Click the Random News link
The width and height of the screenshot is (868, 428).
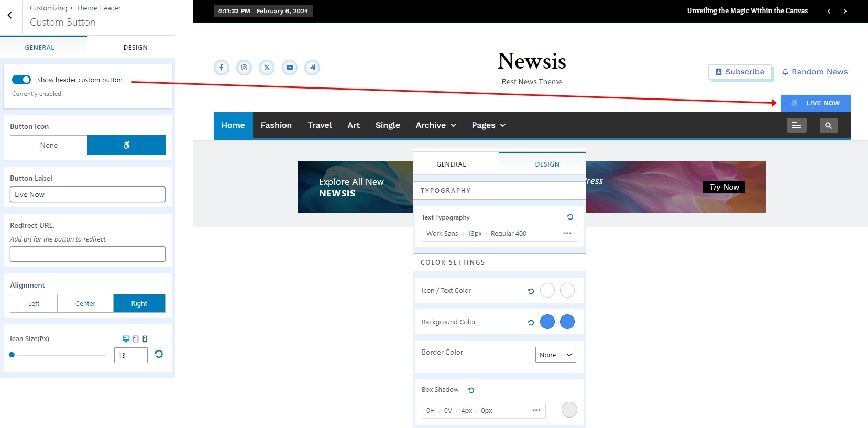[815, 72]
